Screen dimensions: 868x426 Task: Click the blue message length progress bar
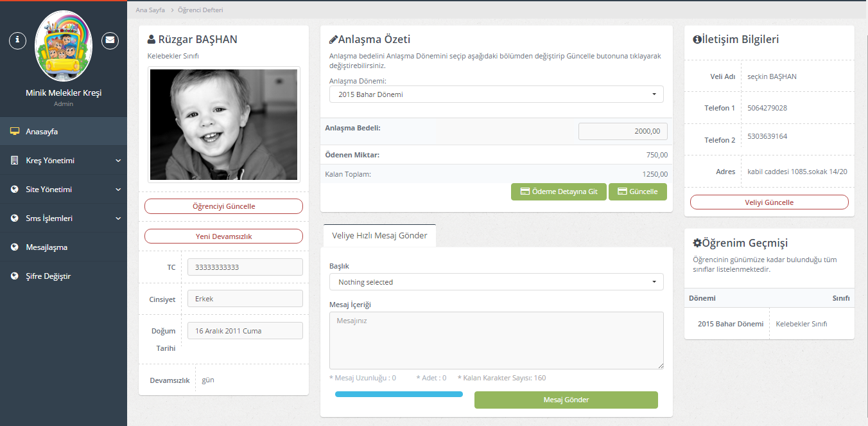tap(399, 394)
